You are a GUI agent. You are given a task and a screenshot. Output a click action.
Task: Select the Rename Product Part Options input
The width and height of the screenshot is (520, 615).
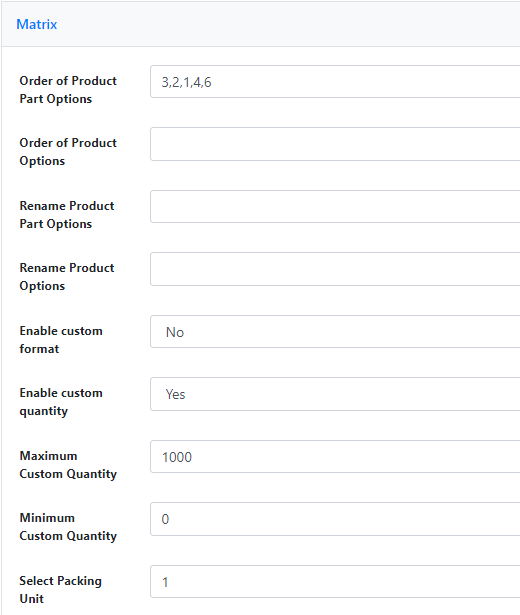pos(335,207)
